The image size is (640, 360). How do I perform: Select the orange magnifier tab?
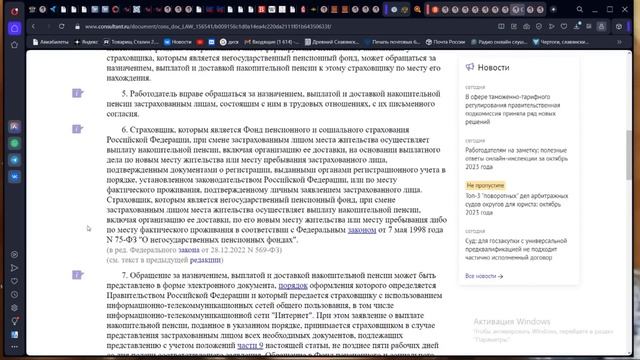pyautogui.click(x=417, y=9)
